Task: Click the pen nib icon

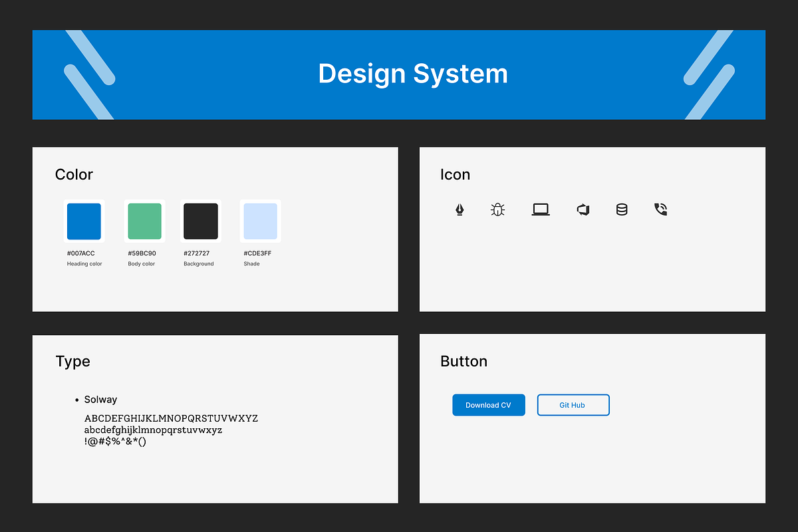Action: pos(460,210)
